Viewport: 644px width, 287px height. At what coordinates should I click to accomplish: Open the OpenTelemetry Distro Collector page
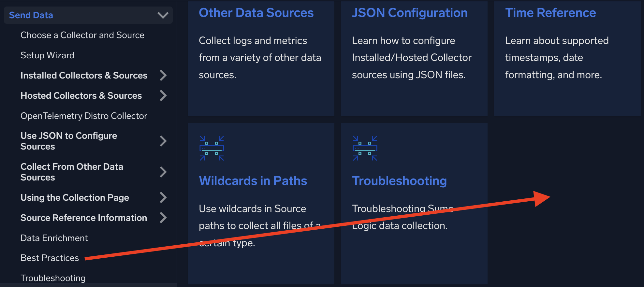(x=83, y=116)
